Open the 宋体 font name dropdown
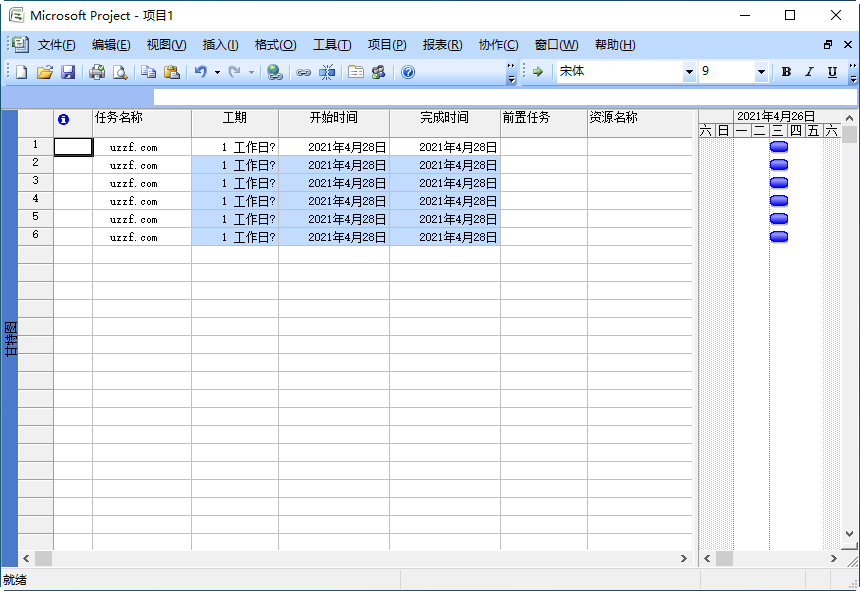 [689, 72]
